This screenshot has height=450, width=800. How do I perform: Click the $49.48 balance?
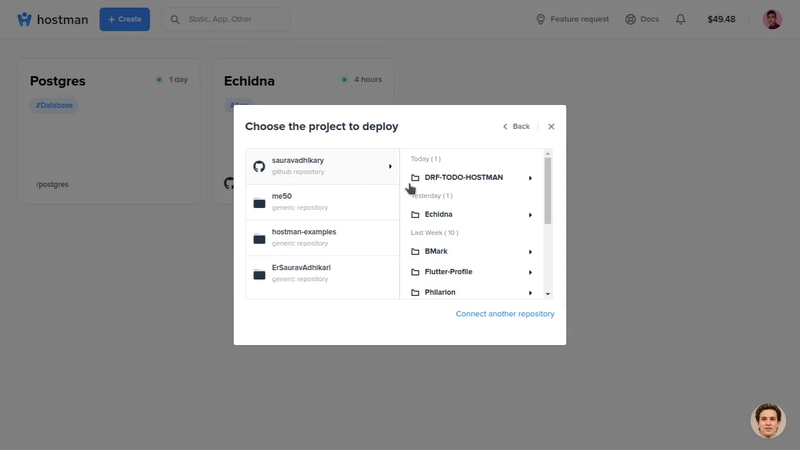721,19
